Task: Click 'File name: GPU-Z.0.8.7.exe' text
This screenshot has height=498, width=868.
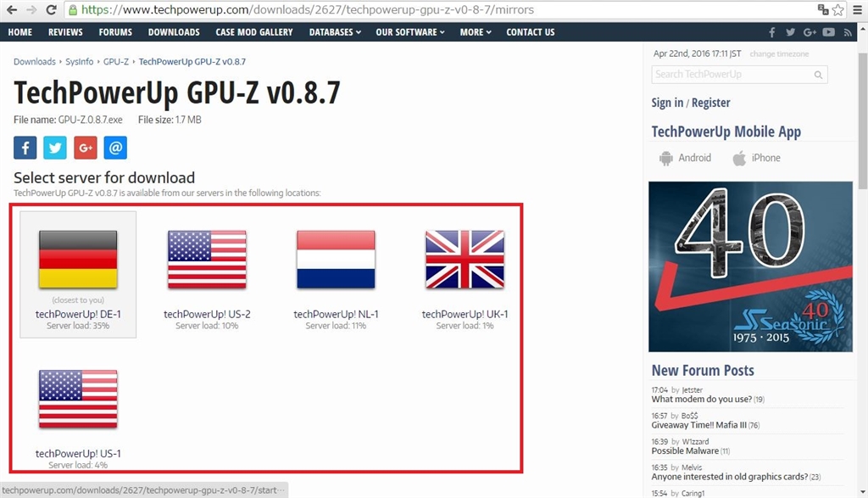Action: [68, 120]
